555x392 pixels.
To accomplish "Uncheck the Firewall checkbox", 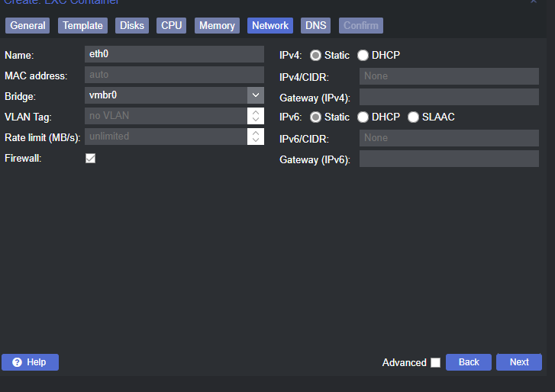I will click(90, 159).
